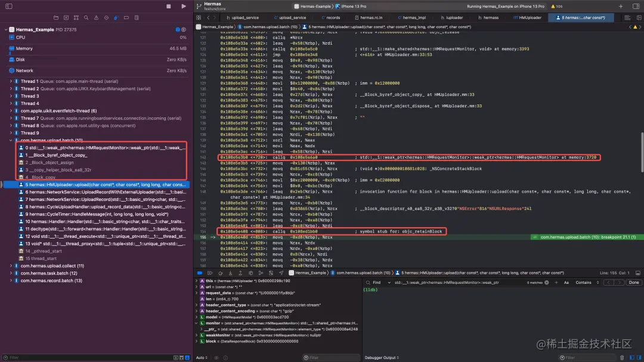Go forward in editor history
Image resolution: width=644 pixels, height=362 pixels.
215,18
